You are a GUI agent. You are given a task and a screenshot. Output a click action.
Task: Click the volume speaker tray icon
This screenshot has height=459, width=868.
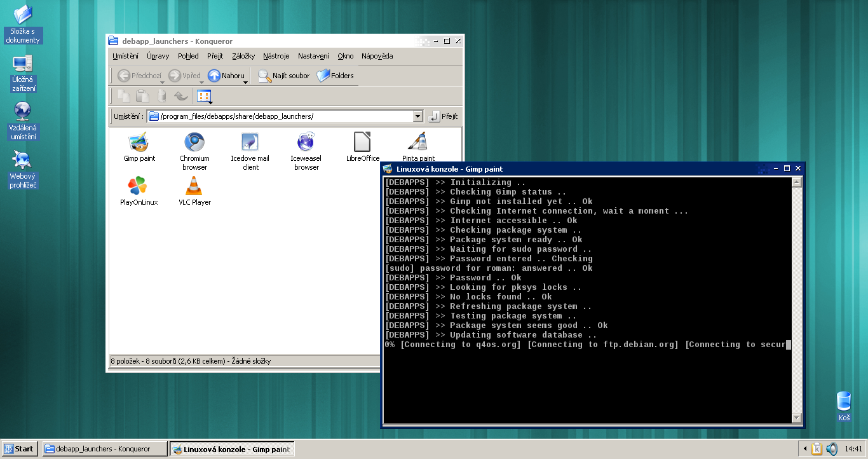(831, 449)
